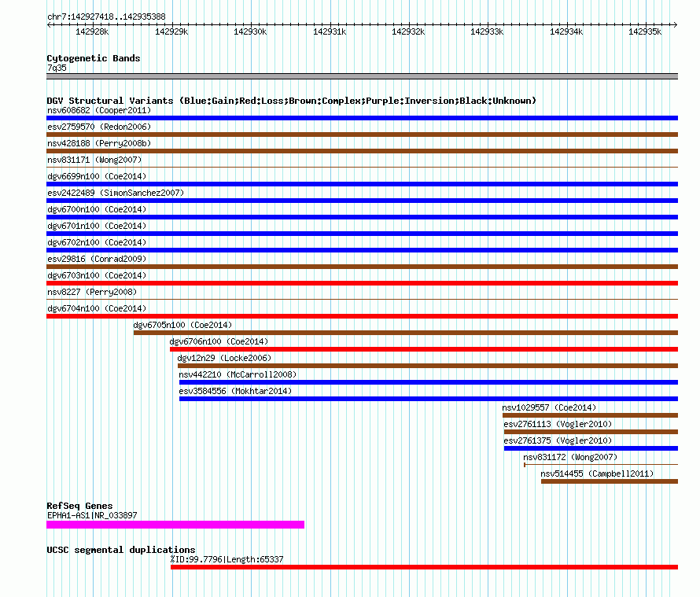Click the 142933k ruler tick label
The width and height of the screenshot is (700, 597).
click(487, 31)
